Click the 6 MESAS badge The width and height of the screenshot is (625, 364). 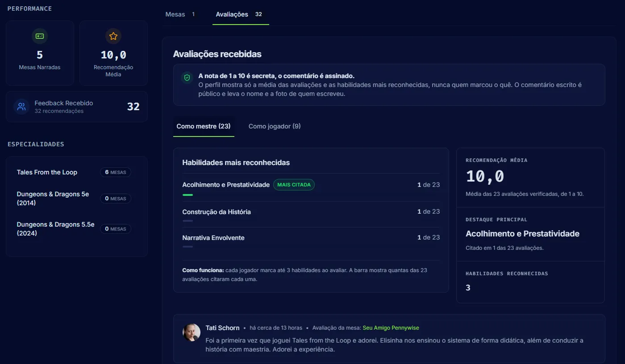click(x=116, y=172)
